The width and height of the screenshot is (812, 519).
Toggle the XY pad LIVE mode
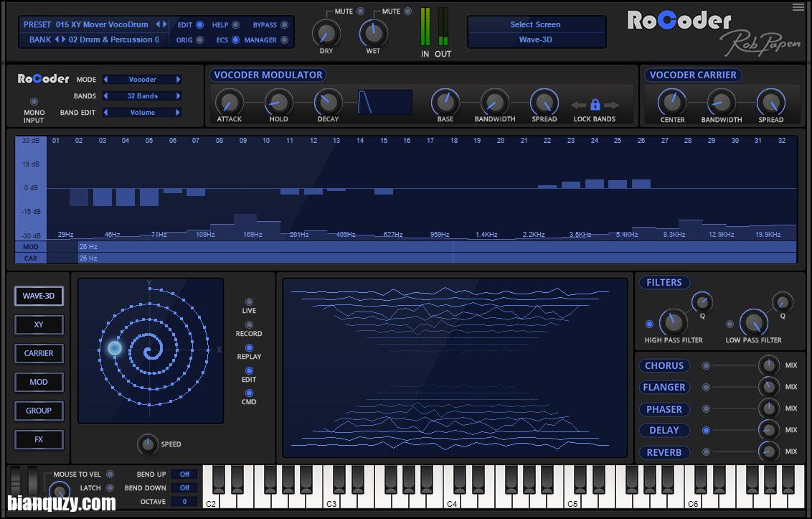click(x=249, y=301)
